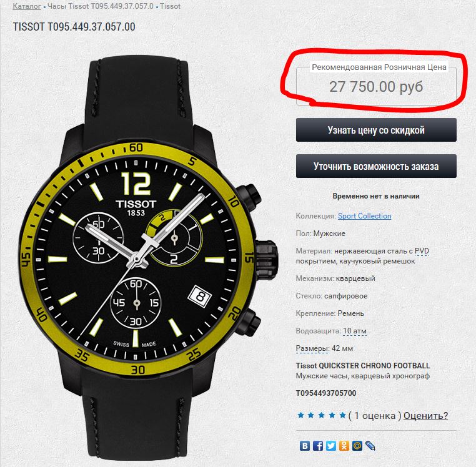Screen dimensions: 476x467
Task: Share on Odnoklassniki with the orange icon
Action: click(x=344, y=445)
